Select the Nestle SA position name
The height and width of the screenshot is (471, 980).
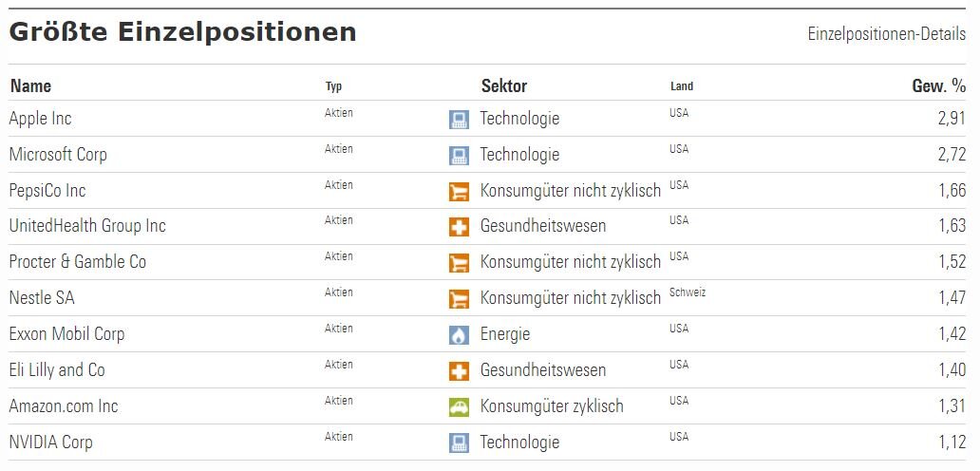tap(42, 298)
